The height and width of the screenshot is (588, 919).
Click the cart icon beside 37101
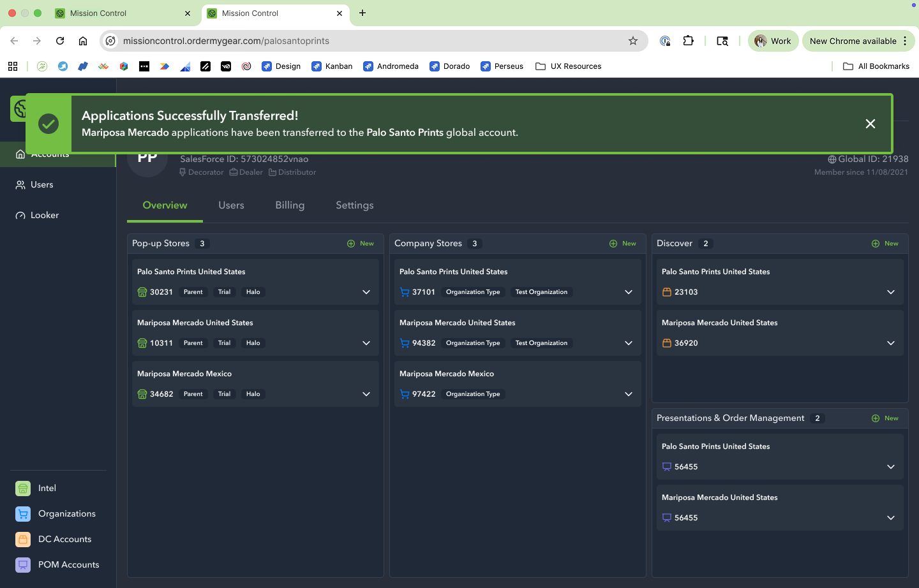point(405,292)
